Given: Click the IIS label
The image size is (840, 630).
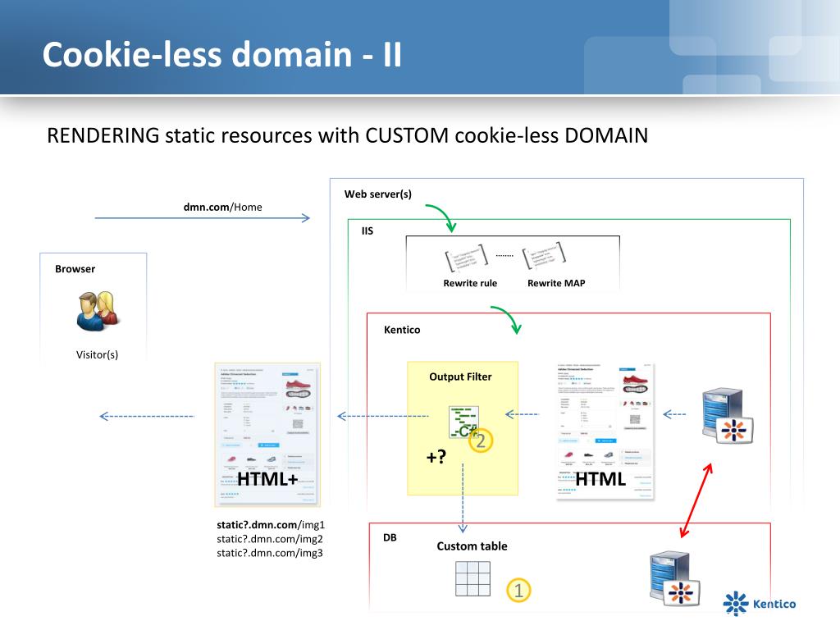Looking at the screenshot, I should pyautogui.click(x=367, y=231).
